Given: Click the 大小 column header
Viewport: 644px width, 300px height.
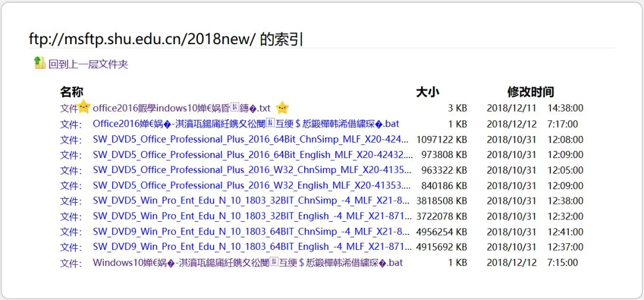Looking at the screenshot, I should tap(428, 92).
